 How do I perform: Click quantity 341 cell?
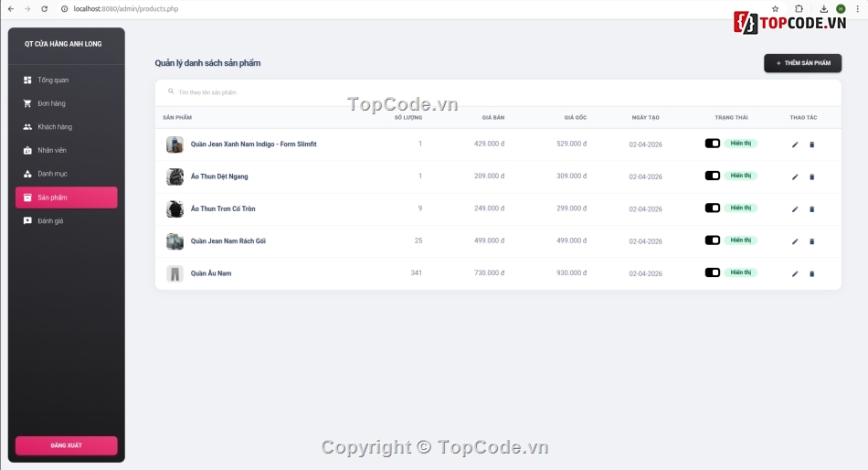point(417,272)
